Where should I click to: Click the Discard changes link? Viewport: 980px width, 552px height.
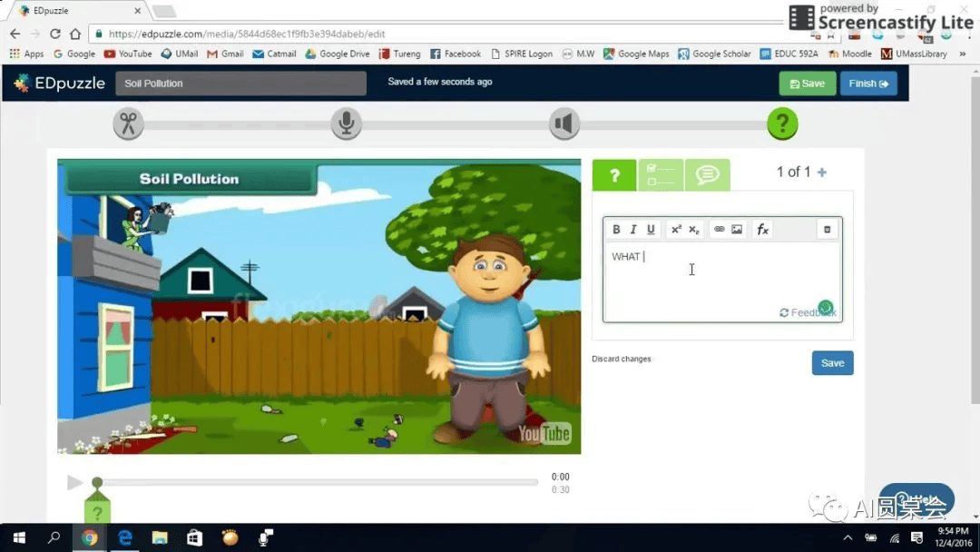click(x=622, y=360)
